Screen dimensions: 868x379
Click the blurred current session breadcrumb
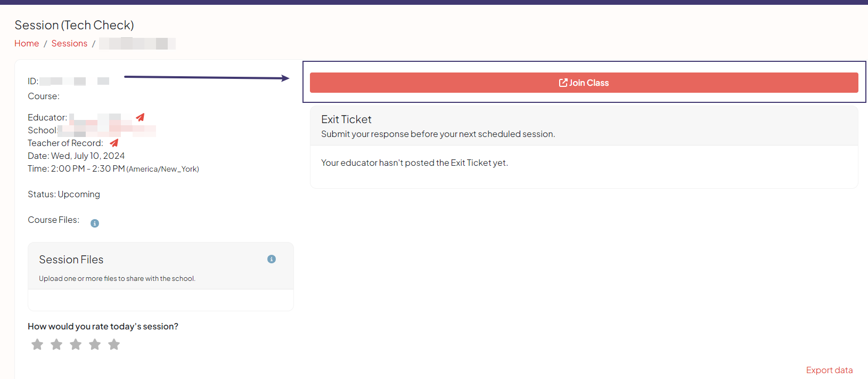click(137, 44)
